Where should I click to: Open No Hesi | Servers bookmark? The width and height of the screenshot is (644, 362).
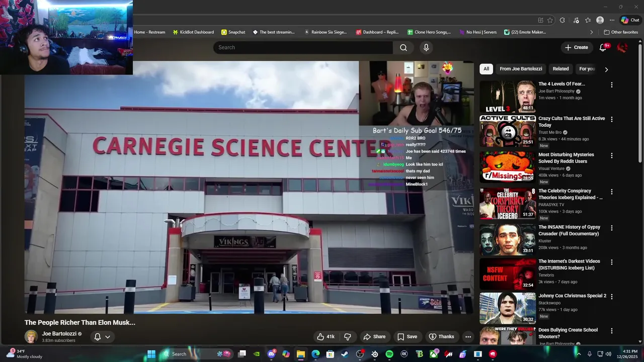tap(477, 32)
